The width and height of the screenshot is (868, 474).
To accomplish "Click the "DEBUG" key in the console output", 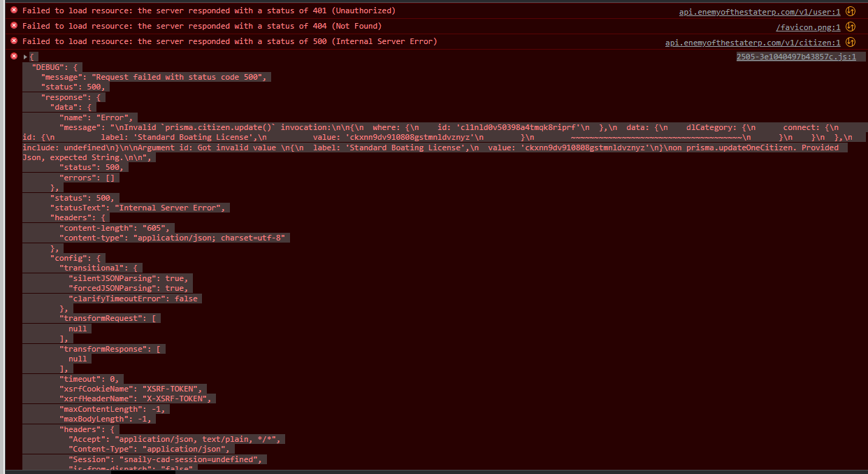I will pos(55,66).
